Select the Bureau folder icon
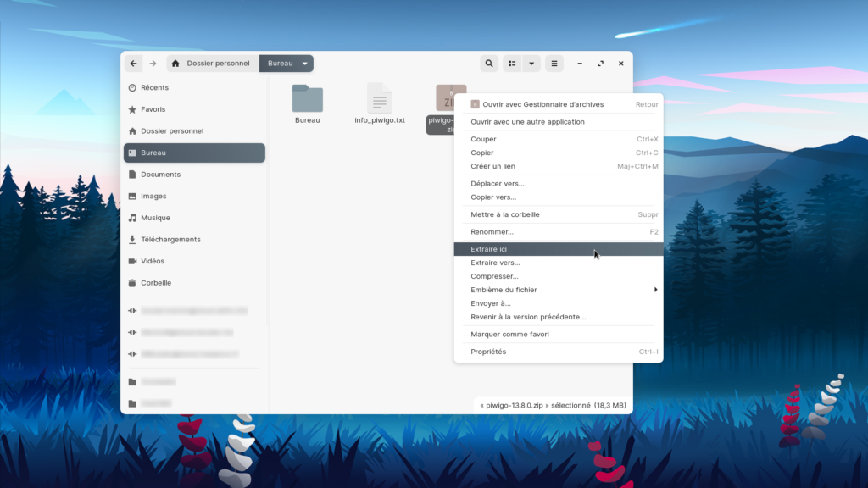This screenshot has width=868, height=488. [307, 98]
